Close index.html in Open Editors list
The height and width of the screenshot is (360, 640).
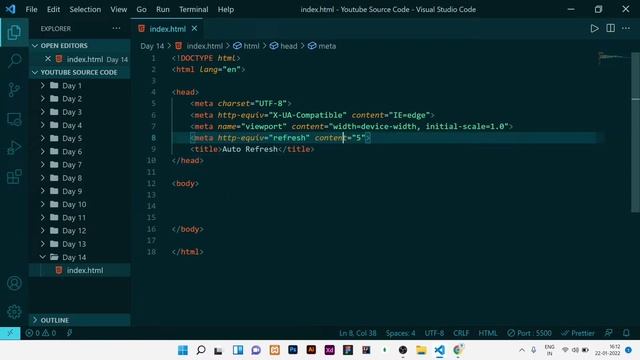tap(48, 59)
